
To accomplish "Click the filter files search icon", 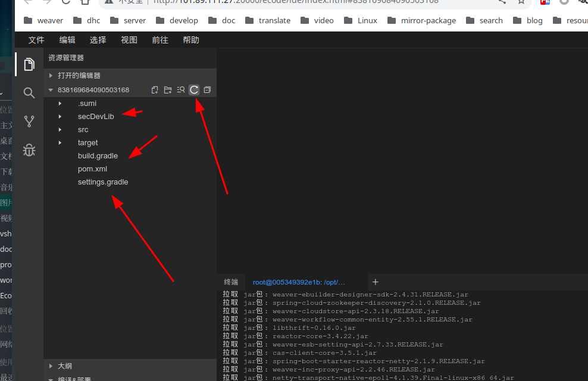I will (x=181, y=90).
